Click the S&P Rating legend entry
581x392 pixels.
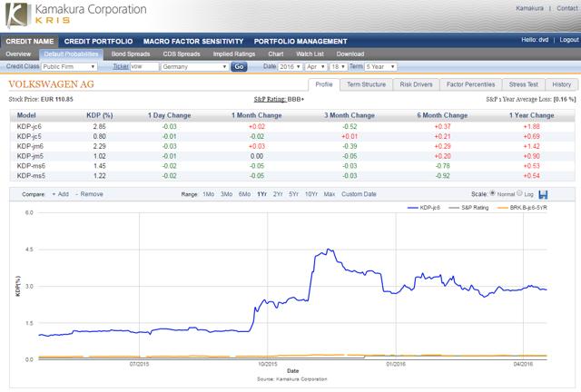pos(468,208)
